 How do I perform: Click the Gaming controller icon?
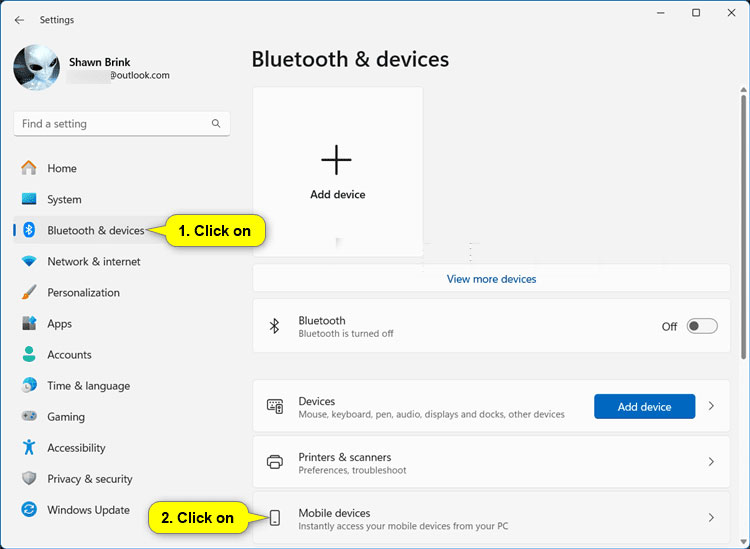pos(29,416)
